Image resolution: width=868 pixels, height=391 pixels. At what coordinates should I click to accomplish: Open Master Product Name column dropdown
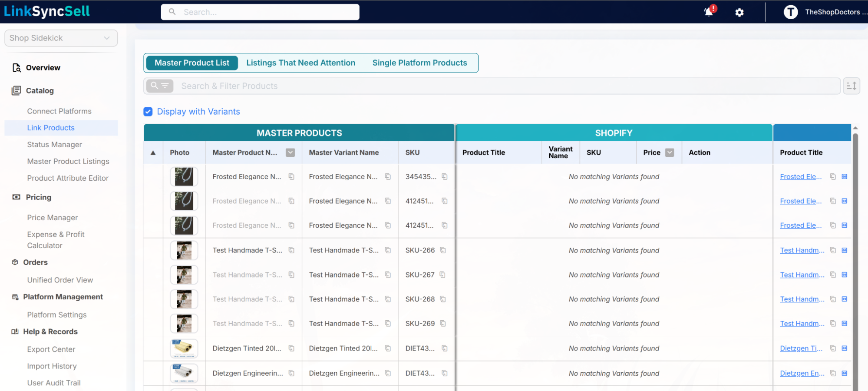(x=290, y=152)
